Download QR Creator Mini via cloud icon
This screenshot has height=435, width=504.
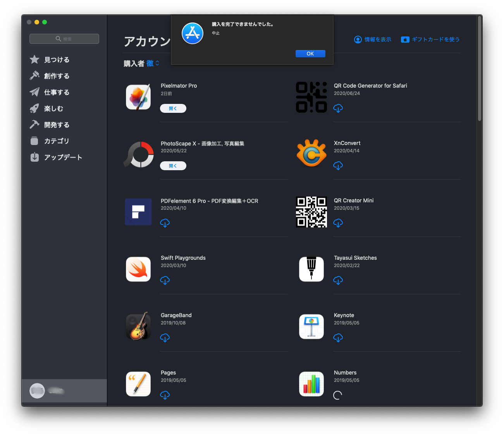click(x=338, y=223)
